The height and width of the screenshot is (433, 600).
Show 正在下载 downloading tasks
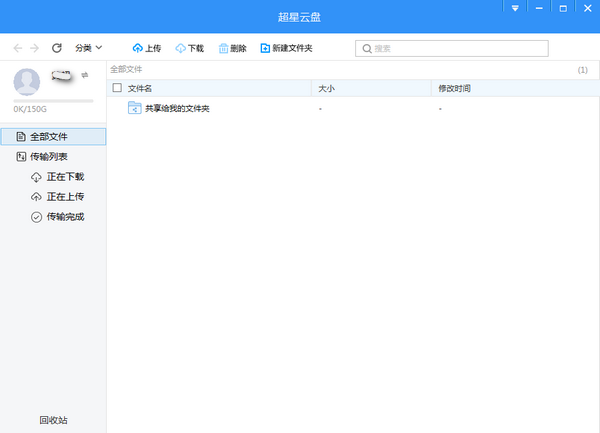point(64,177)
